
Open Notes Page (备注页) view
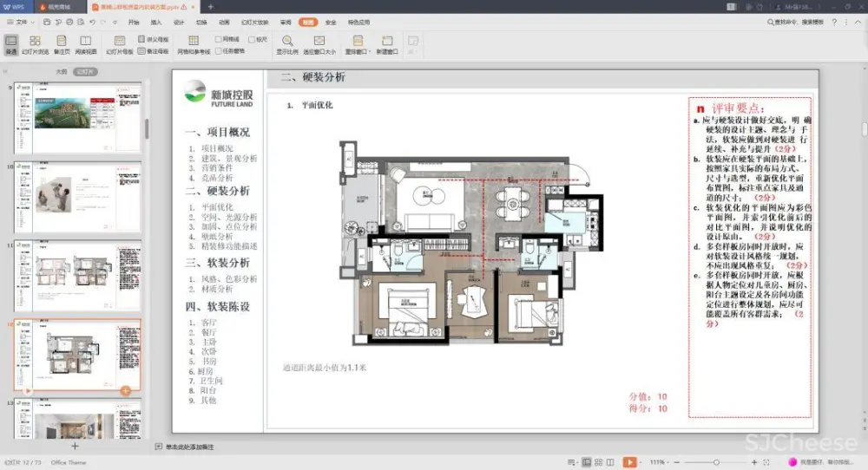(x=62, y=43)
